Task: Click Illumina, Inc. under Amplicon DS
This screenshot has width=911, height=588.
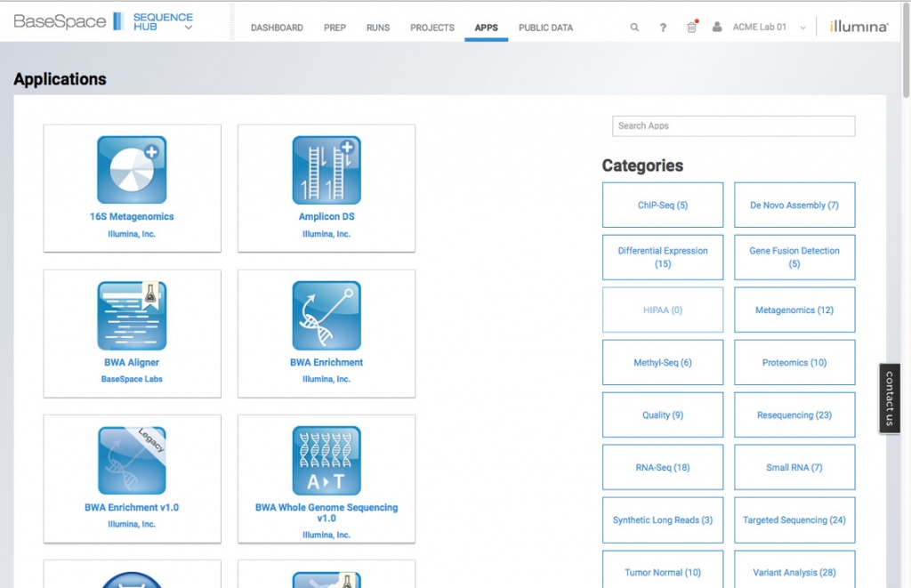Action: (327, 234)
